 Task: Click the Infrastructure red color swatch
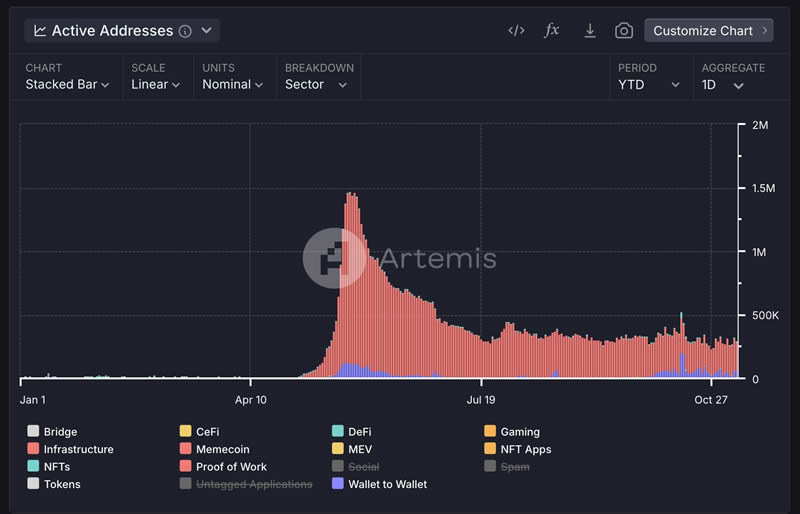click(33, 450)
